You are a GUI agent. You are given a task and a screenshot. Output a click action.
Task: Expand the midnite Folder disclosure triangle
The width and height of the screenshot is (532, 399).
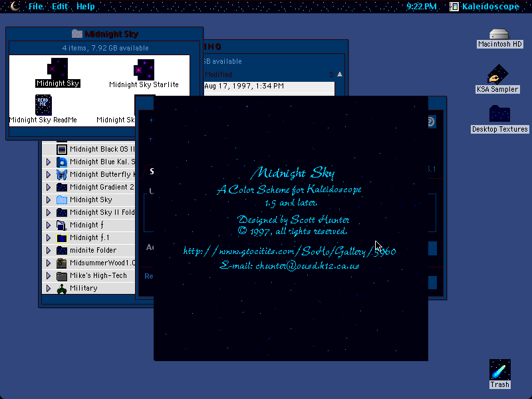(49, 251)
